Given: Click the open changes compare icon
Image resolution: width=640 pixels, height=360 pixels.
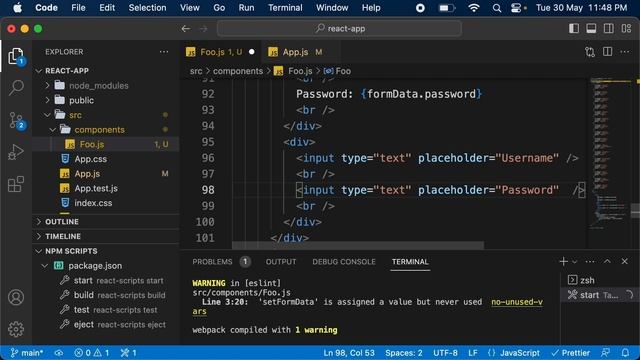Looking at the screenshot, I should pyautogui.click(x=590, y=52).
